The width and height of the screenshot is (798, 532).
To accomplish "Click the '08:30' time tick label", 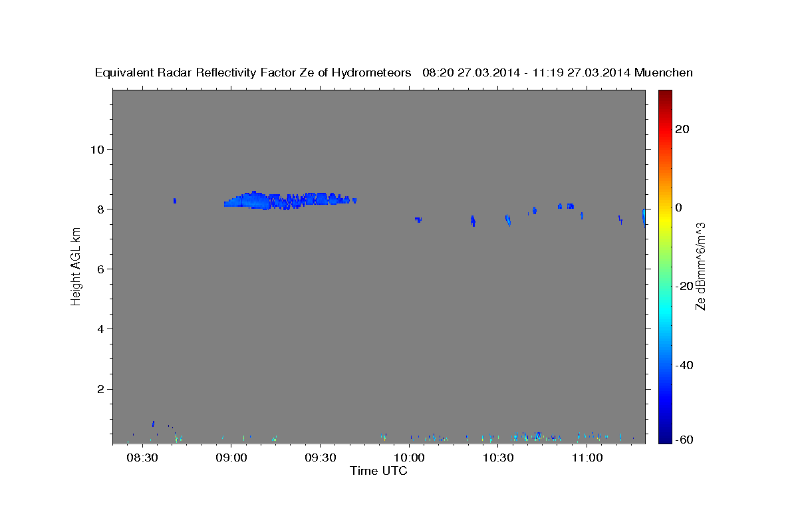I will (x=142, y=458).
